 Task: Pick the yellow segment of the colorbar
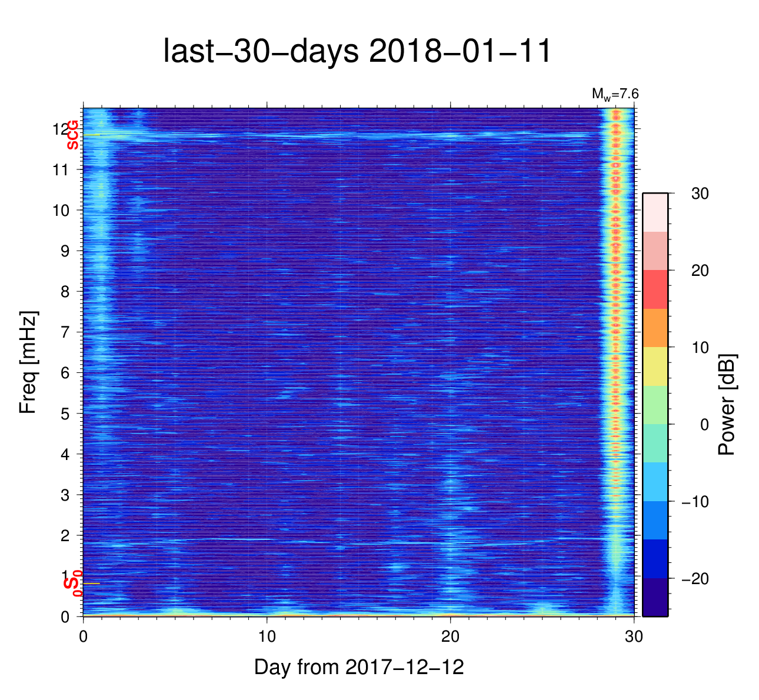(655, 366)
